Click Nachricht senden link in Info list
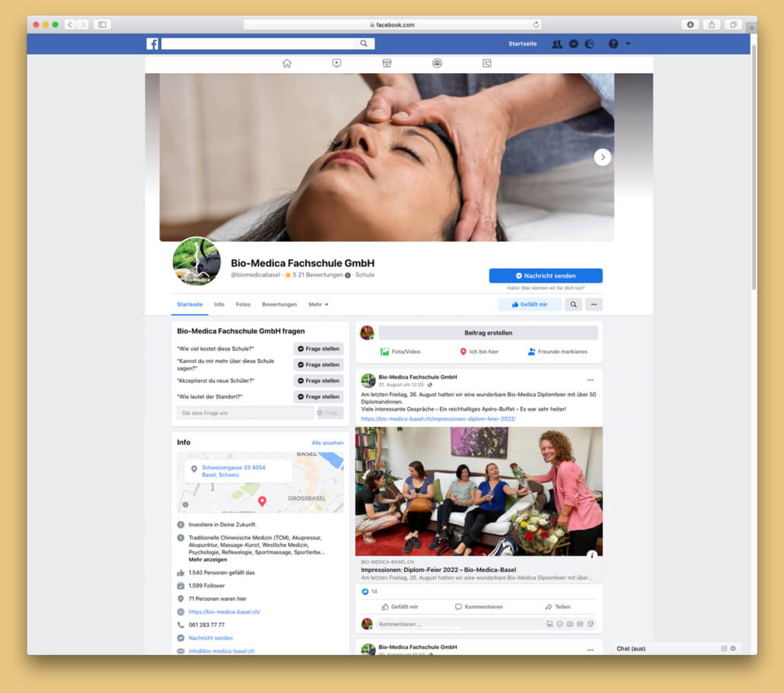The height and width of the screenshot is (693, 784). pyautogui.click(x=211, y=638)
